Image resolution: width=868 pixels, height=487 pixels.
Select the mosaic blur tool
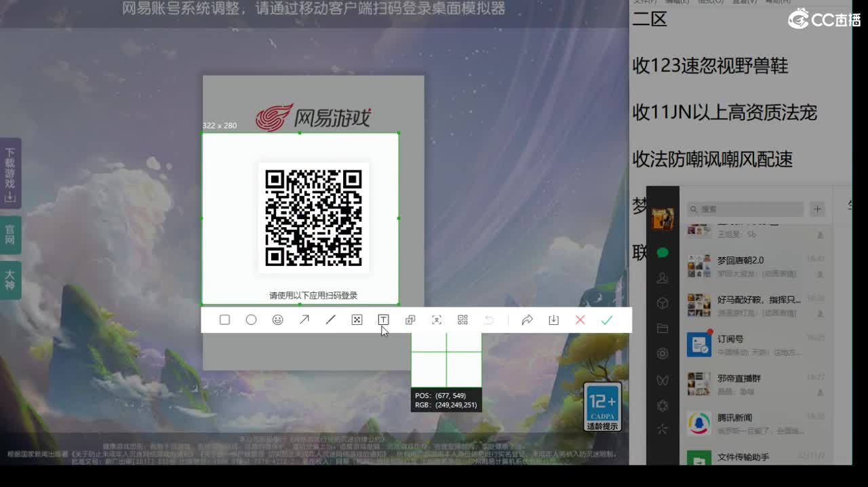click(x=357, y=319)
